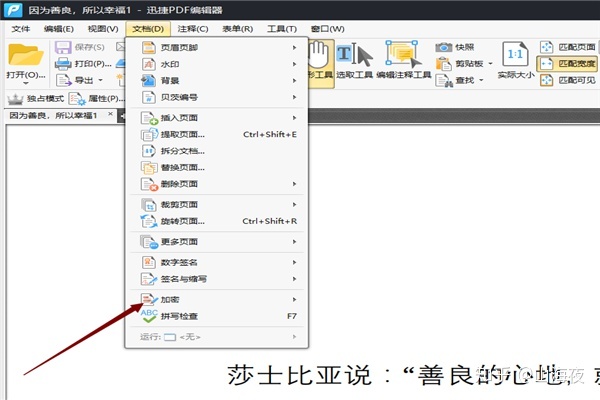Open the 加密 encryption submenu

coord(217,300)
